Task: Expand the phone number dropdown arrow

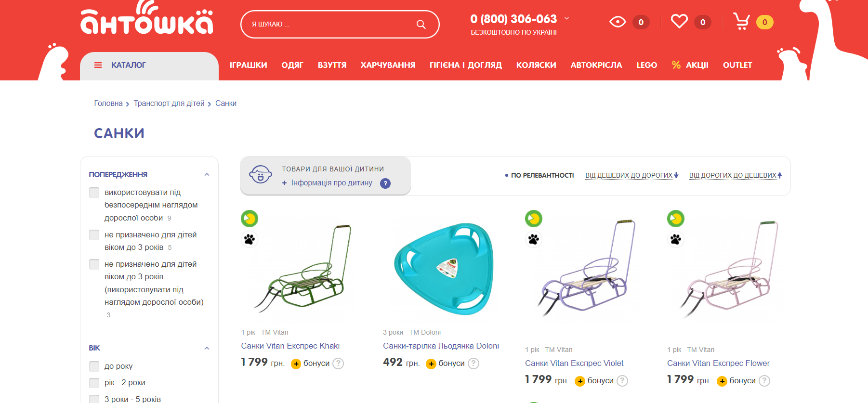Action: coord(567,18)
